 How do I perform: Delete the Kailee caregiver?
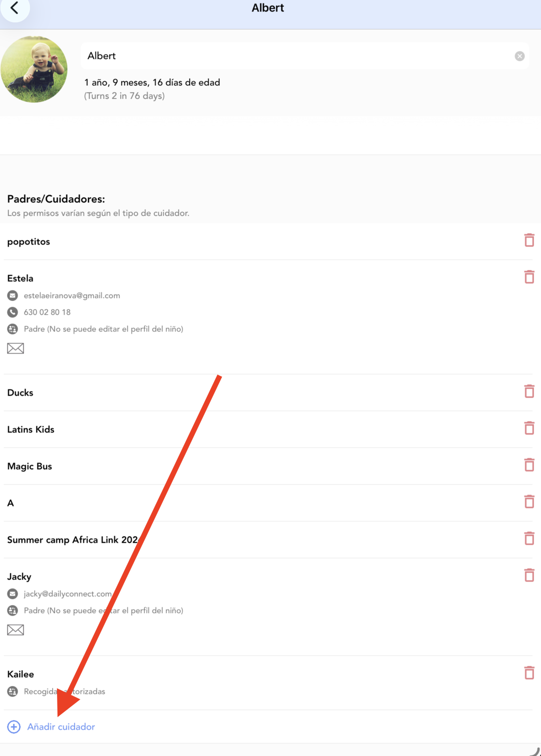click(529, 673)
